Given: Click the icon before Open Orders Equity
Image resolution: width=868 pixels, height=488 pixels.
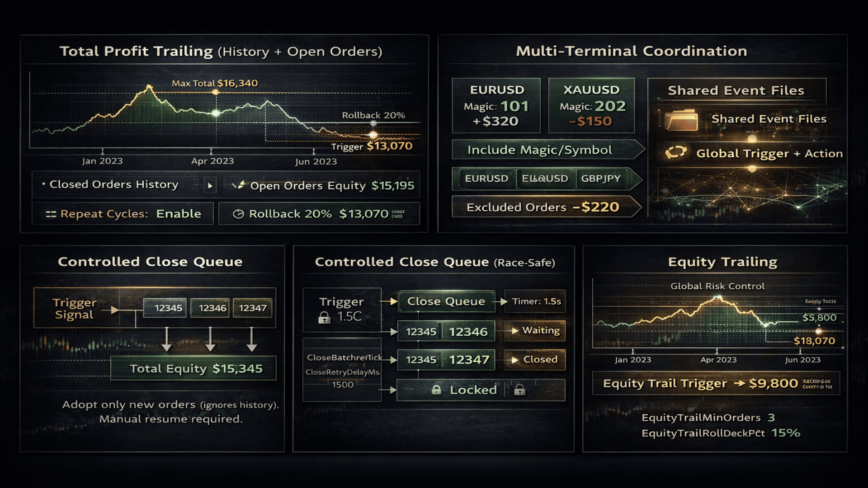Looking at the screenshot, I should point(238,185).
